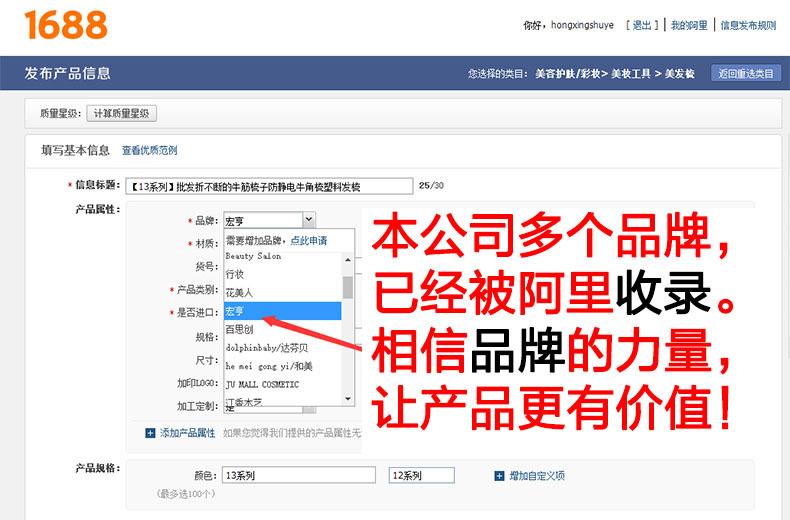This screenshot has height=520, width=790.
Task: Click 美发梳 category breadcrumb
Action: pos(680,74)
